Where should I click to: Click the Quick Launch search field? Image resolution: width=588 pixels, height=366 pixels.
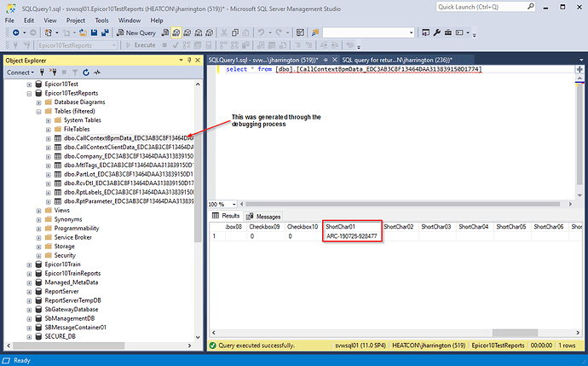coord(482,7)
